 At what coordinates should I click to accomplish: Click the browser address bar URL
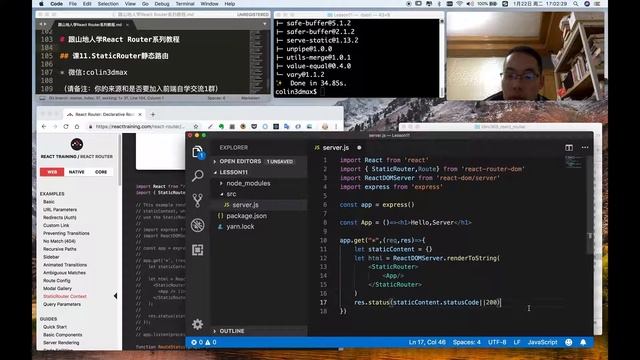click(139, 127)
